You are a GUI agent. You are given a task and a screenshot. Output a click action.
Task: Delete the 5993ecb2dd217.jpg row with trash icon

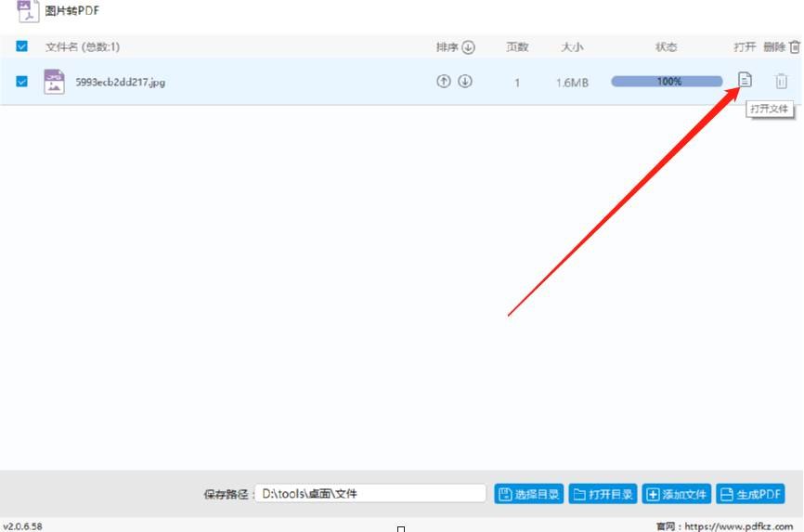781,81
